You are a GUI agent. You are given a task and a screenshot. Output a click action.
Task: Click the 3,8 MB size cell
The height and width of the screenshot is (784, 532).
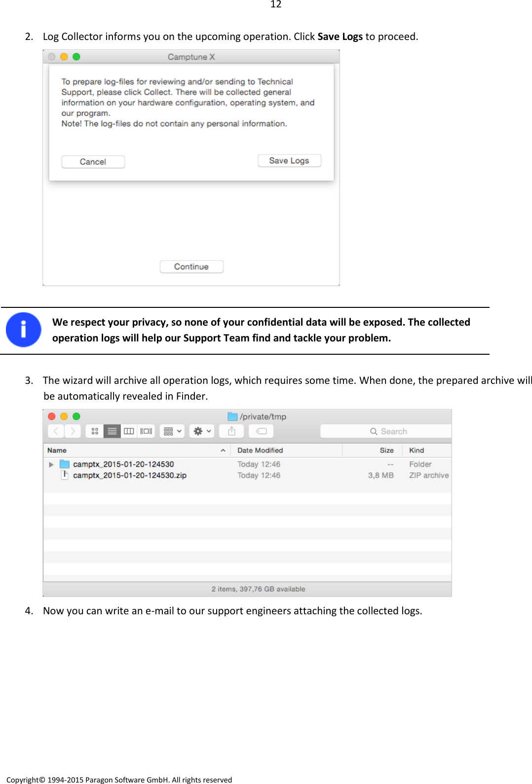380,476
